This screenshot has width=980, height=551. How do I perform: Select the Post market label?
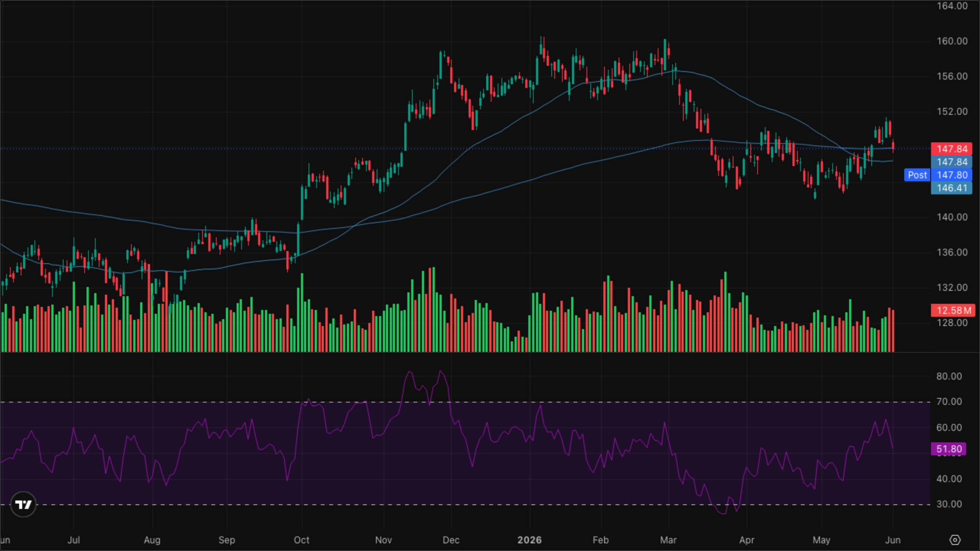[x=917, y=175]
